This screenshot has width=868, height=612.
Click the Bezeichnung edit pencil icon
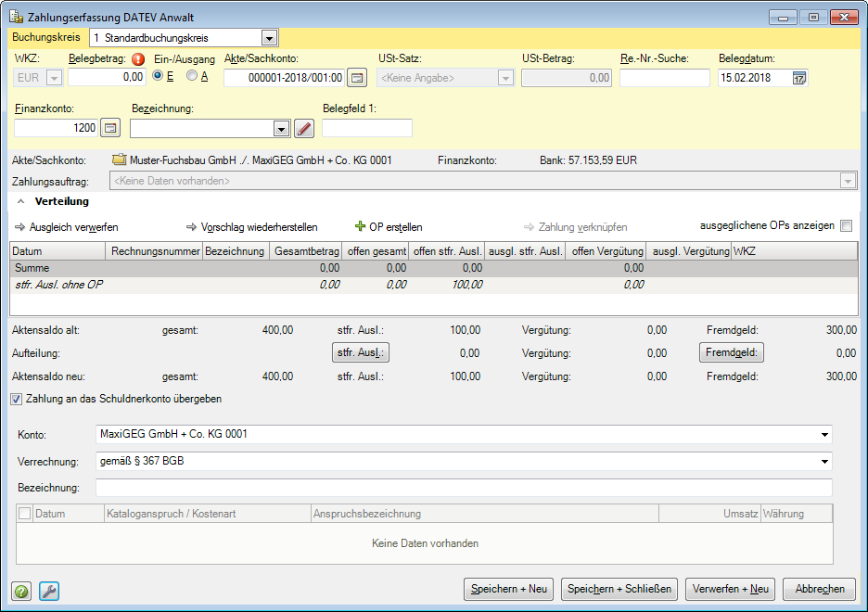coord(304,128)
